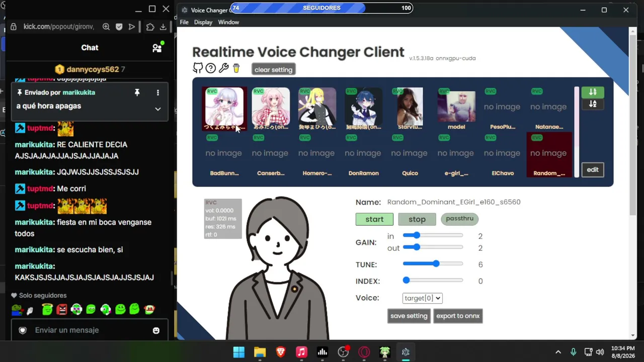644x362 pixels.
Task: Open Opera browser from taskbar
Action: coord(364,352)
